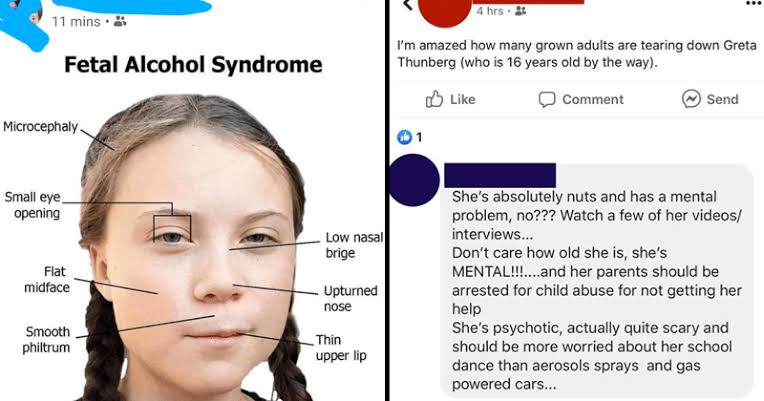
Task: Click the blue-scribbled poster name on left
Action: [132, 5]
